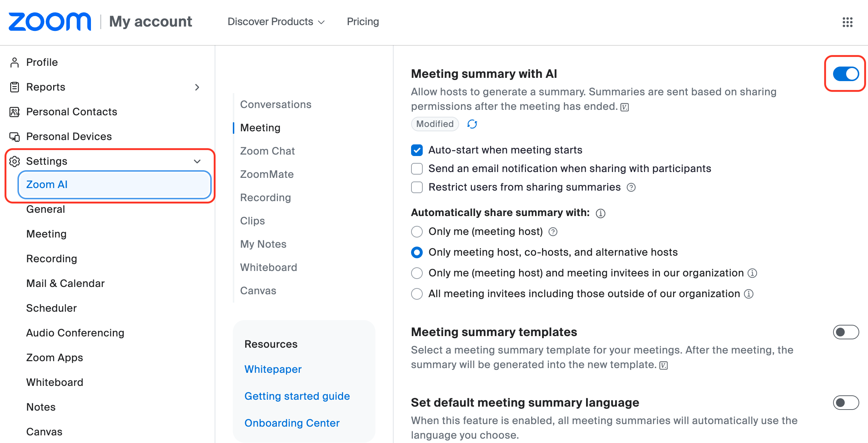Select Zoom Chat in the section list
868x443 pixels.
point(267,151)
